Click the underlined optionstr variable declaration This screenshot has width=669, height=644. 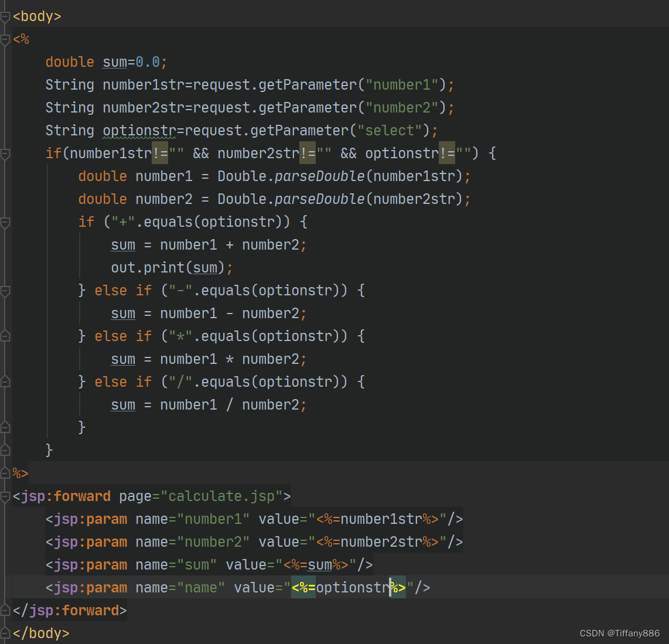(x=139, y=130)
